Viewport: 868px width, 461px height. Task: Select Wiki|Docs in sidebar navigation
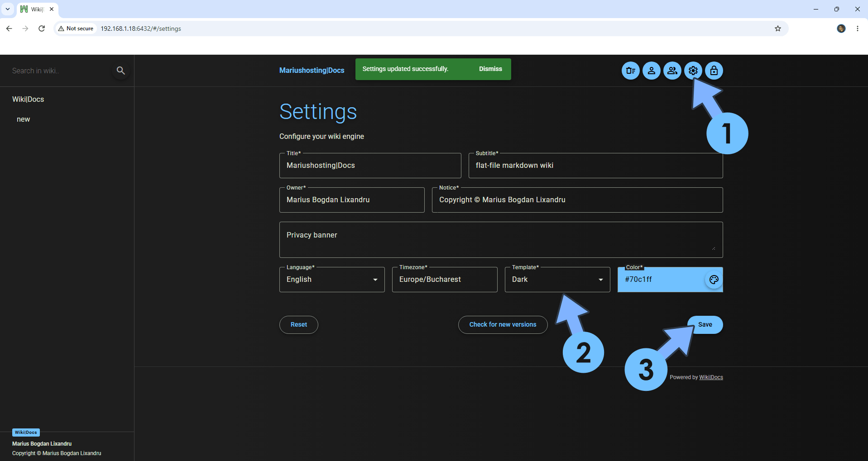tap(28, 99)
